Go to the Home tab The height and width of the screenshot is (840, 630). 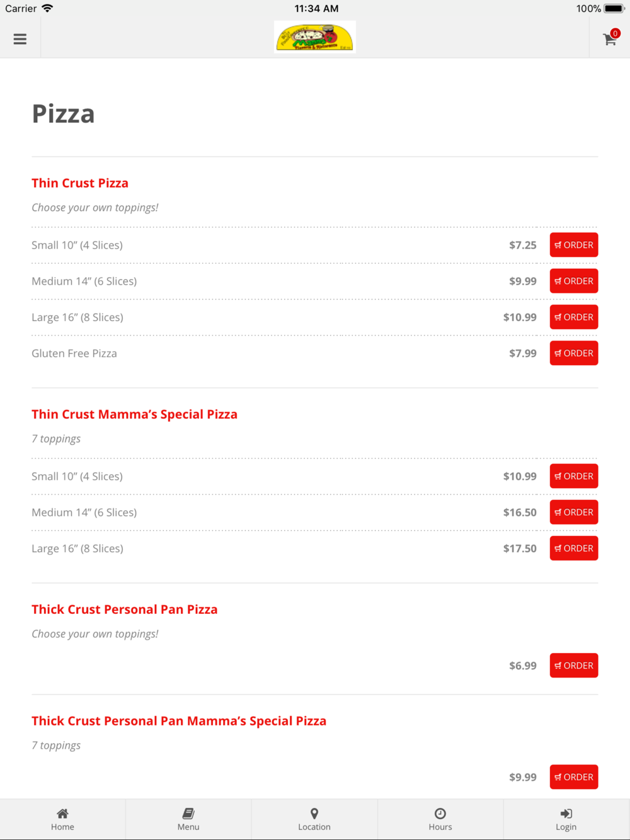[62, 819]
